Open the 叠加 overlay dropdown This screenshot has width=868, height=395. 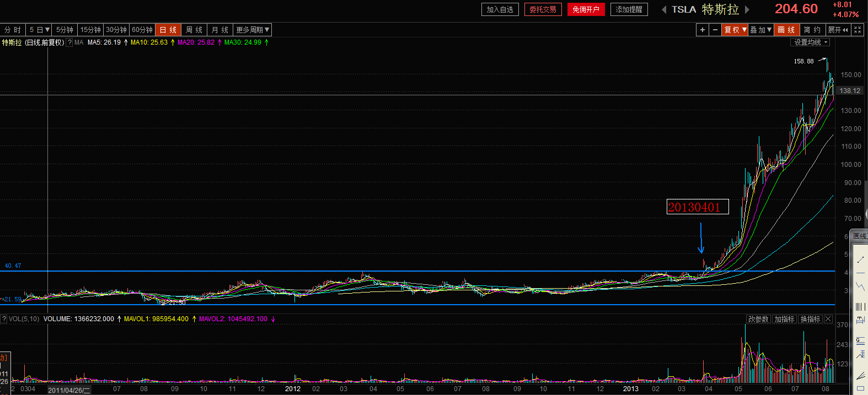(760, 30)
